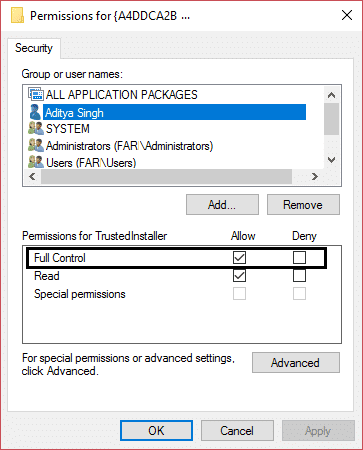
Task: Click the horizontal scroll left arrow
Action: click(32, 176)
